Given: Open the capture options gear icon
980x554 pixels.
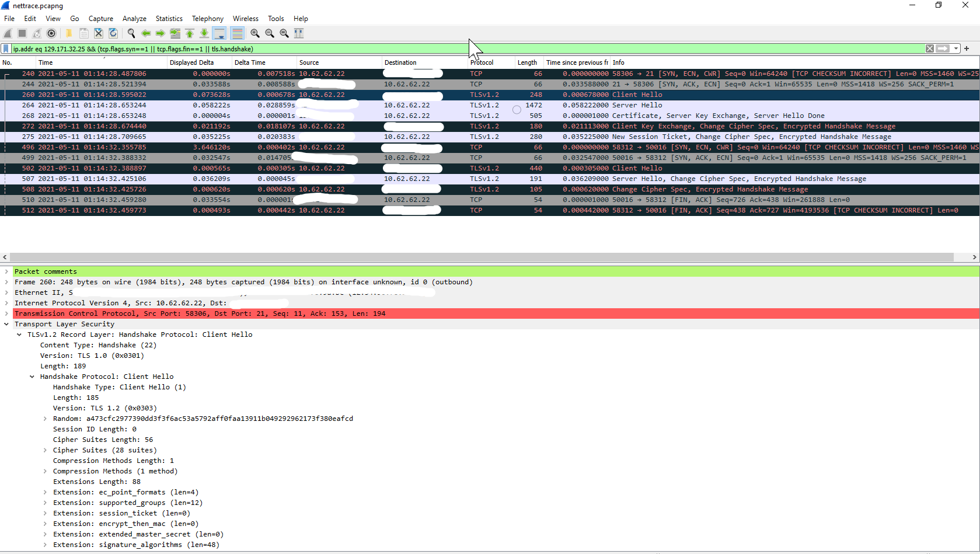Looking at the screenshot, I should [x=51, y=33].
